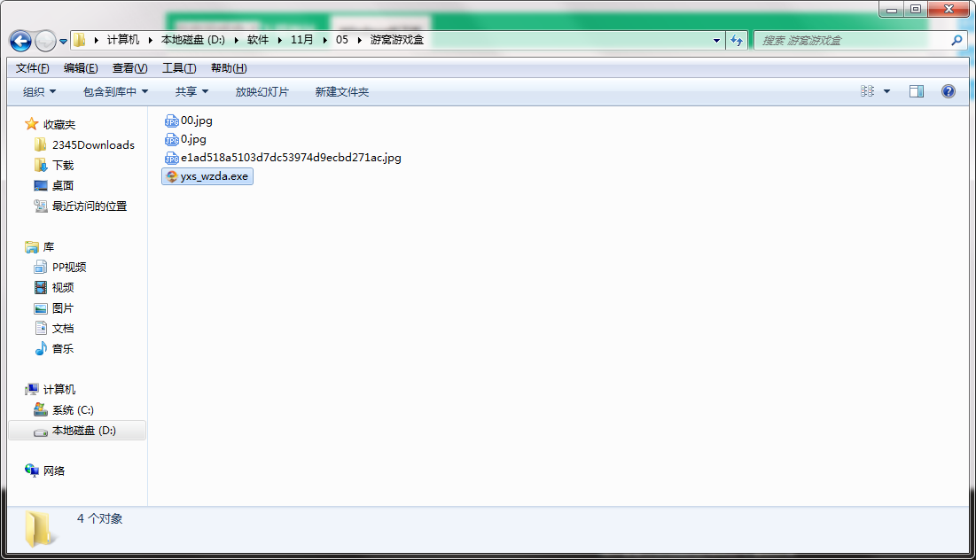Open the 共享 dropdown menu

pos(191,91)
